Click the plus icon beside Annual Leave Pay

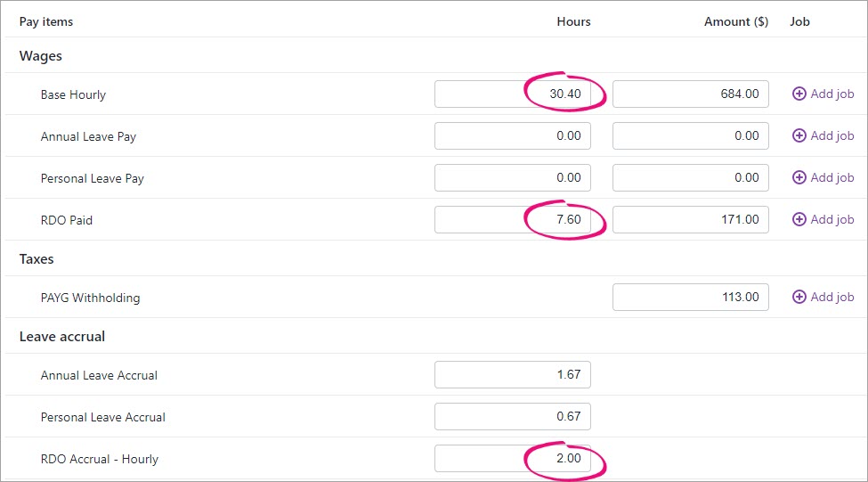tap(799, 135)
